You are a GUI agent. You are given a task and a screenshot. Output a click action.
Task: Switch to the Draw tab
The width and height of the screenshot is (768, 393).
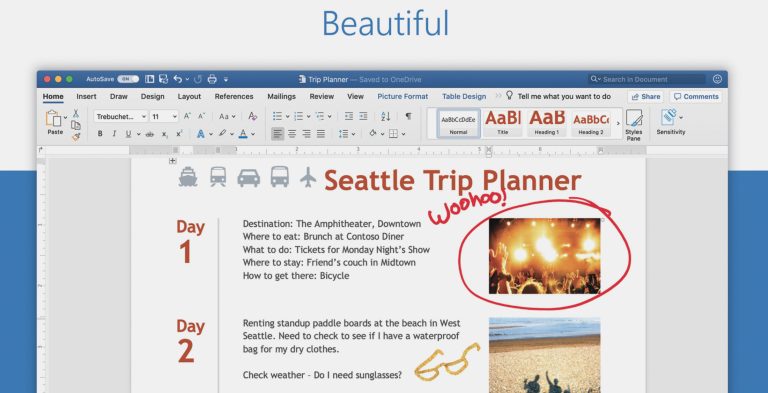(x=119, y=97)
